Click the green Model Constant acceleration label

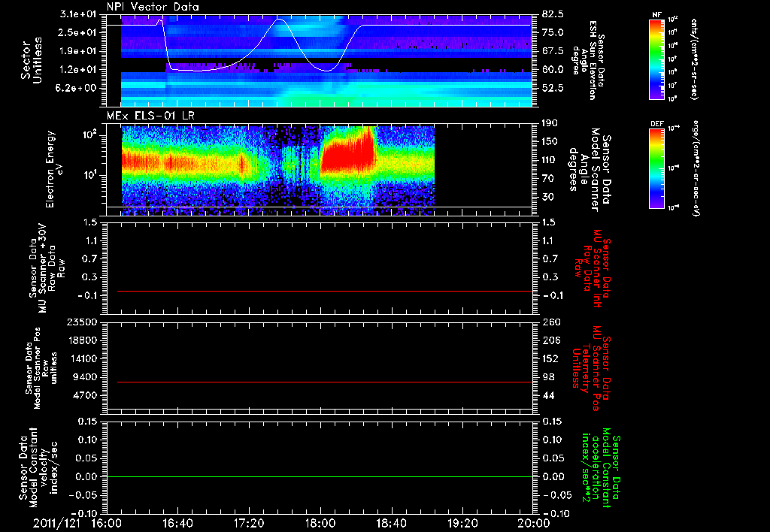601,467
